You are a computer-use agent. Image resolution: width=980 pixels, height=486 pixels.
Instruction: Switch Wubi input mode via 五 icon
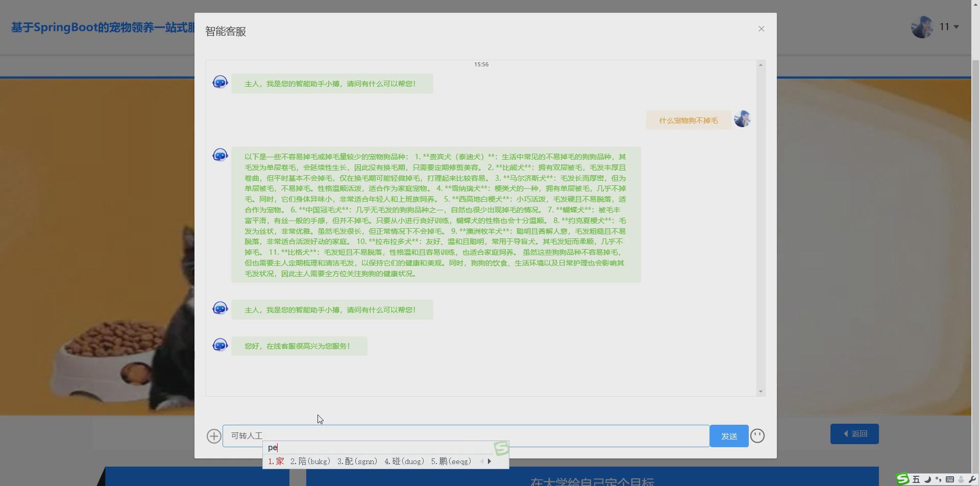pyautogui.click(x=916, y=479)
